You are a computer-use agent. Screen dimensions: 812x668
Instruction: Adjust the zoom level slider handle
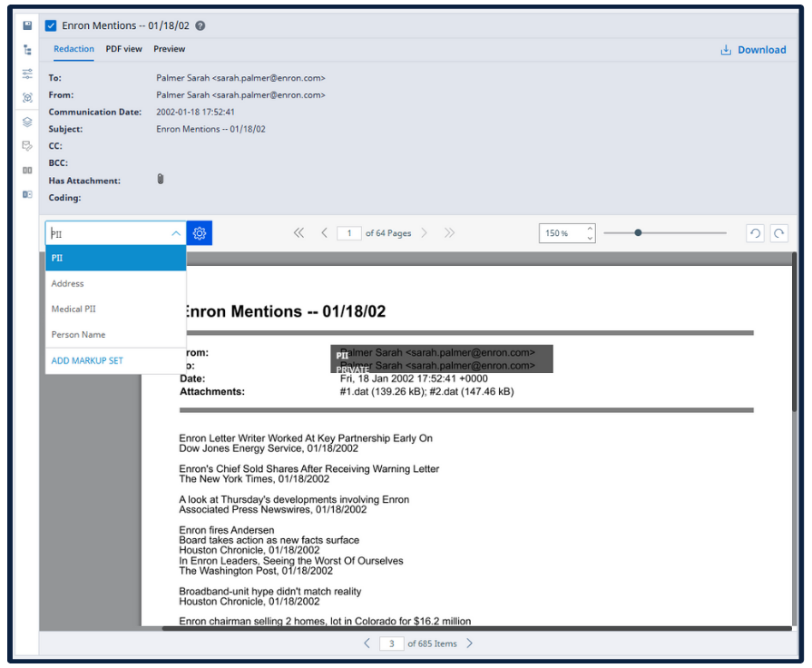(639, 233)
